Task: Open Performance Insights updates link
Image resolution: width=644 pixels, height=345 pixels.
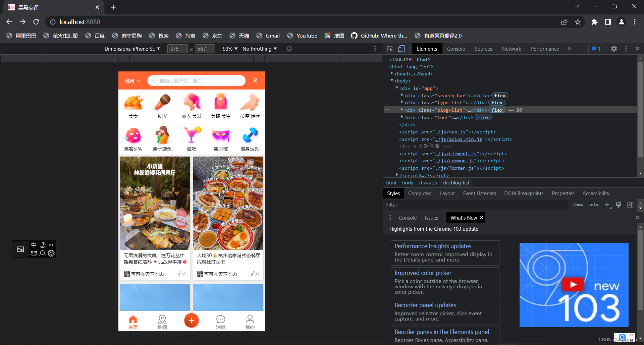Action: [433, 246]
